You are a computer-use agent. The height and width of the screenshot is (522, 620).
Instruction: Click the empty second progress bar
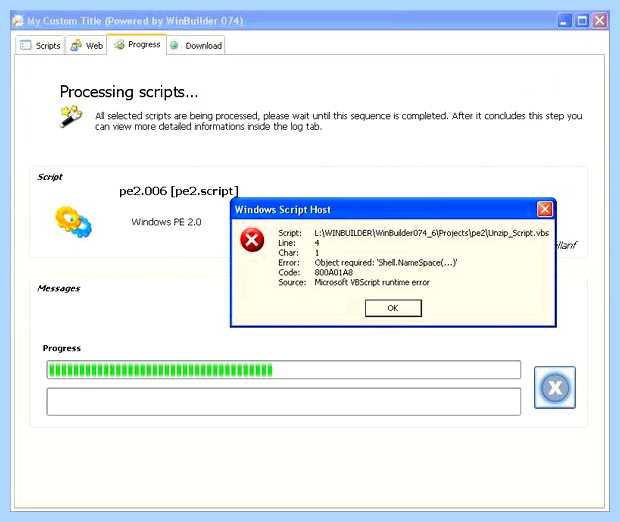[x=284, y=402]
